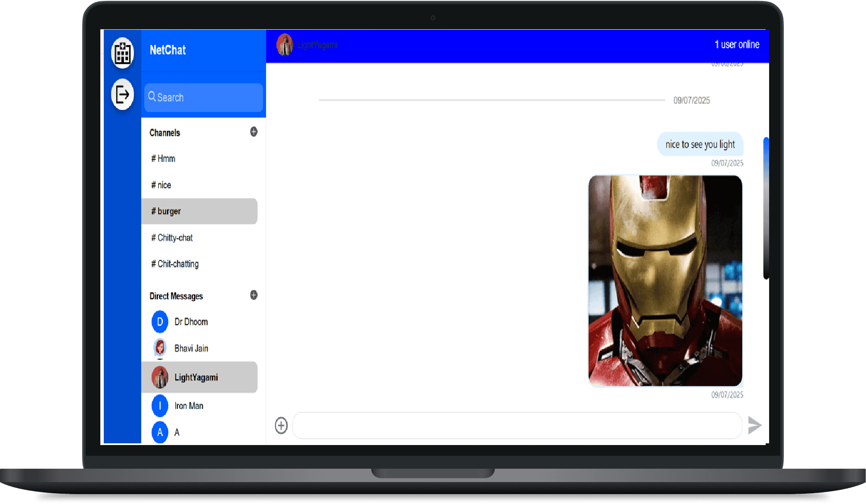Open the # Hmm channel

point(199,158)
